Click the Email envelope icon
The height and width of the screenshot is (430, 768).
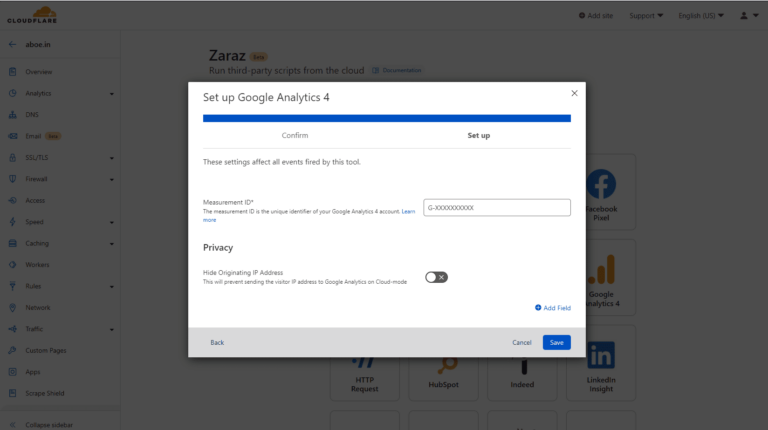coord(13,136)
